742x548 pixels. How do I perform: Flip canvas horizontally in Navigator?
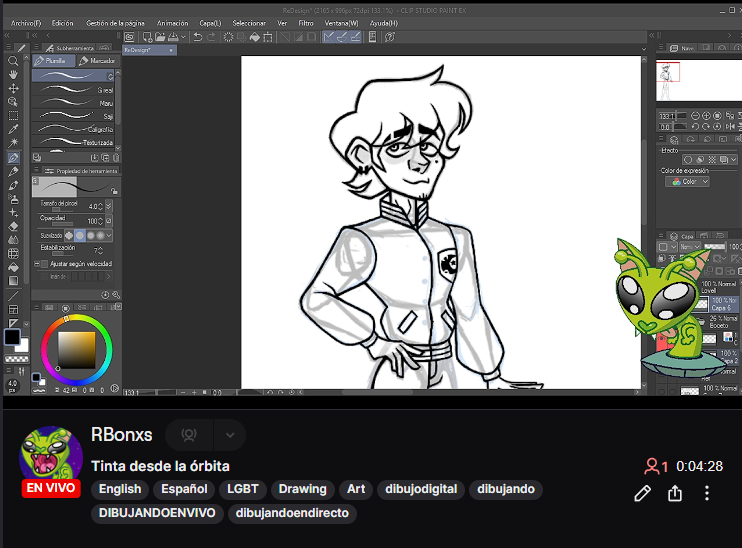pyautogui.click(x=730, y=127)
